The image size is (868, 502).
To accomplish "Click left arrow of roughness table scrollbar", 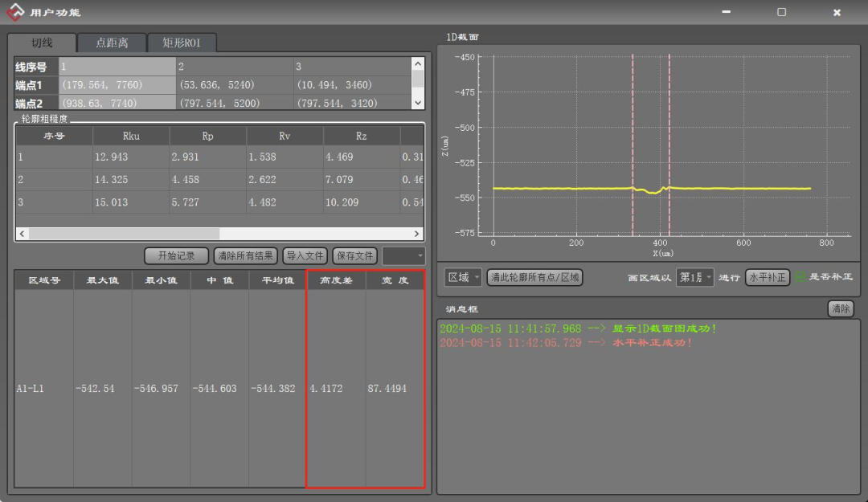I will pyautogui.click(x=22, y=234).
